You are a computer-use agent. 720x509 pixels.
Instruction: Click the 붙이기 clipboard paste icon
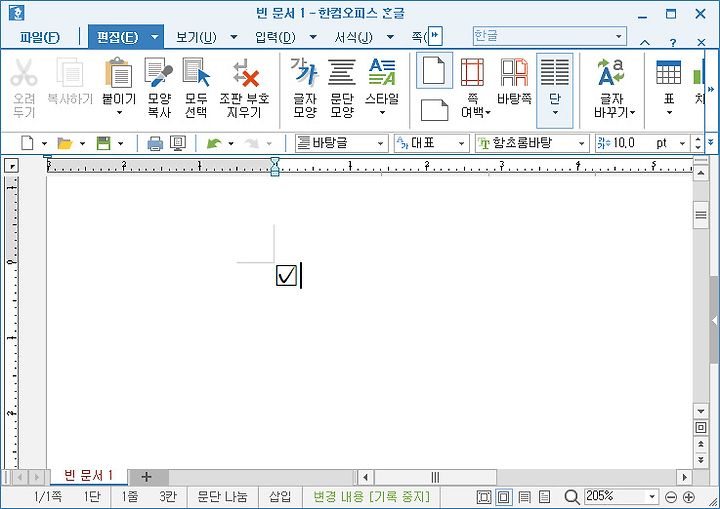119,73
